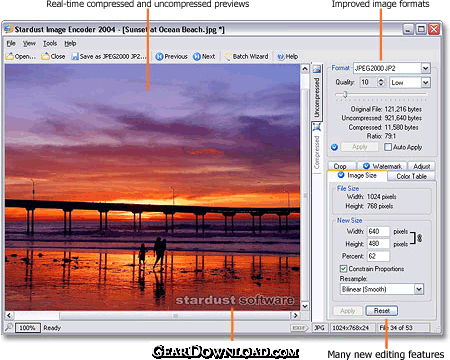The height and width of the screenshot is (360, 450).
Task: Click the blue check icon beside Apply
Action: pos(334,147)
